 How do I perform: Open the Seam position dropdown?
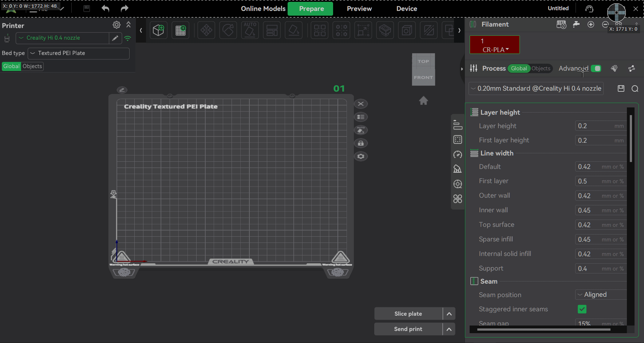coord(601,295)
